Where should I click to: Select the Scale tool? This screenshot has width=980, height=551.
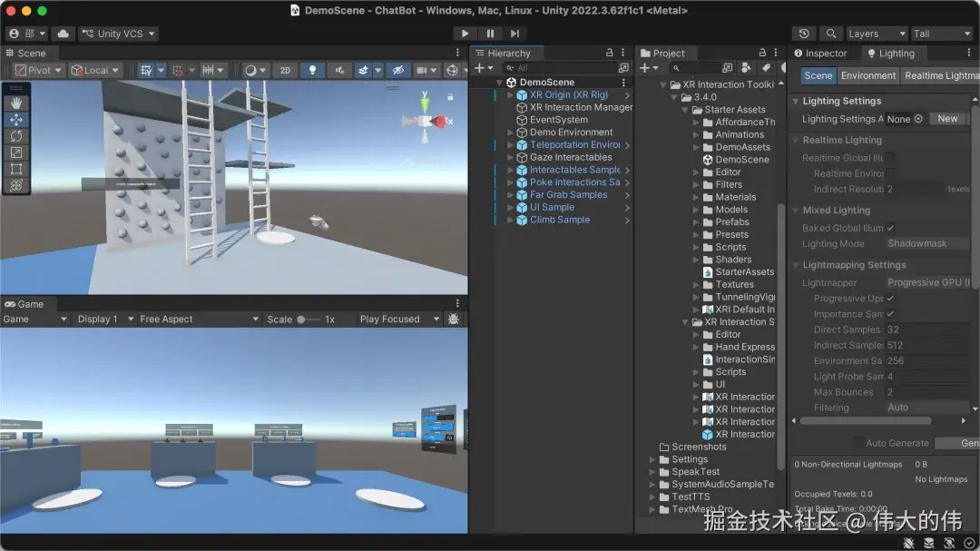pos(16,153)
